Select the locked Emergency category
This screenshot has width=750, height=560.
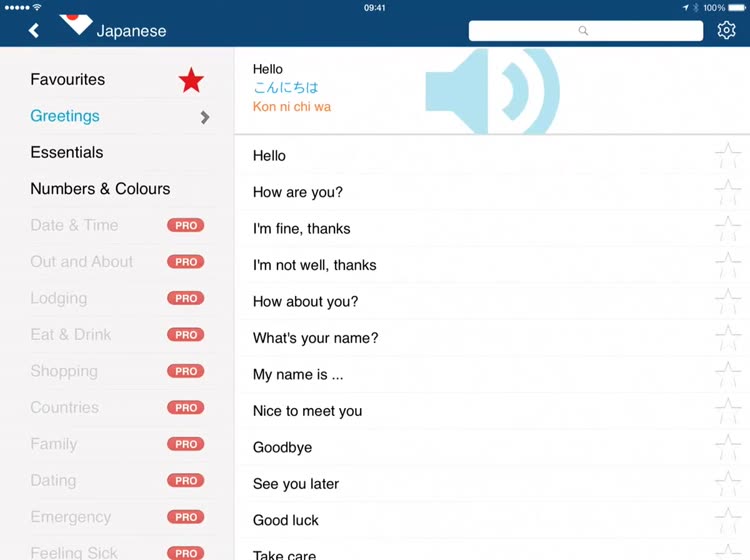point(117,516)
